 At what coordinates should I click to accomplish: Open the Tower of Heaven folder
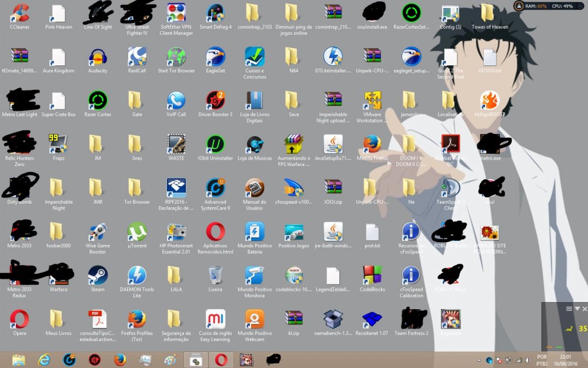click(489, 13)
